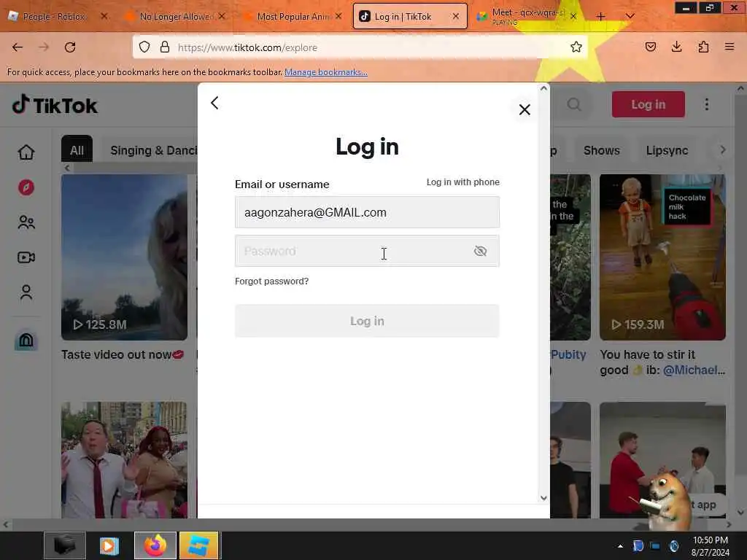This screenshot has width=747, height=560.
Task: Open media player taskbar icon
Action: point(109,545)
